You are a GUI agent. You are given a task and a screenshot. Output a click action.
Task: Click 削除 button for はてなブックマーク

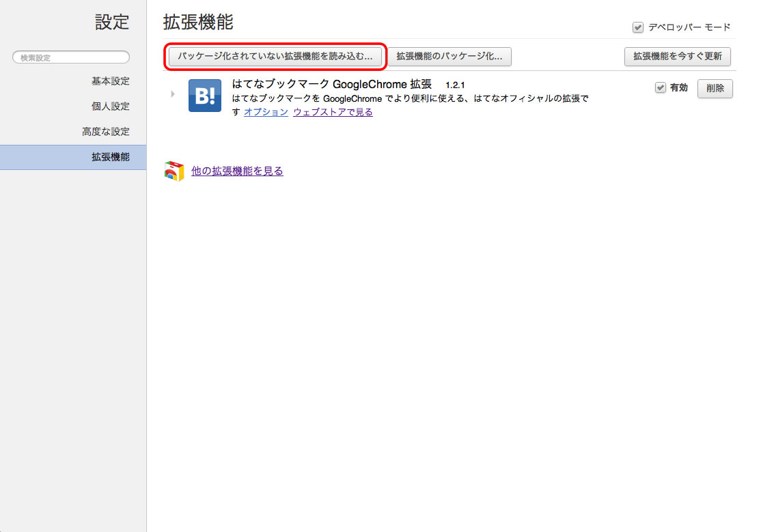pos(715,88)
